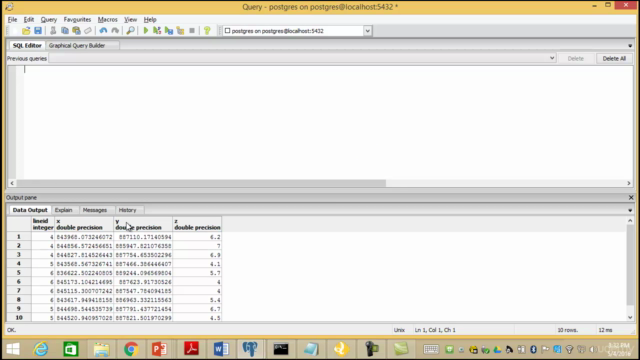Select Messages tab

click(95, 210)
